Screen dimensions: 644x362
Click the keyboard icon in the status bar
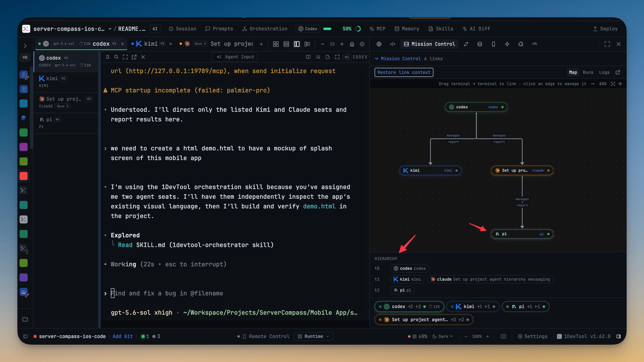(x=504, y=336)
